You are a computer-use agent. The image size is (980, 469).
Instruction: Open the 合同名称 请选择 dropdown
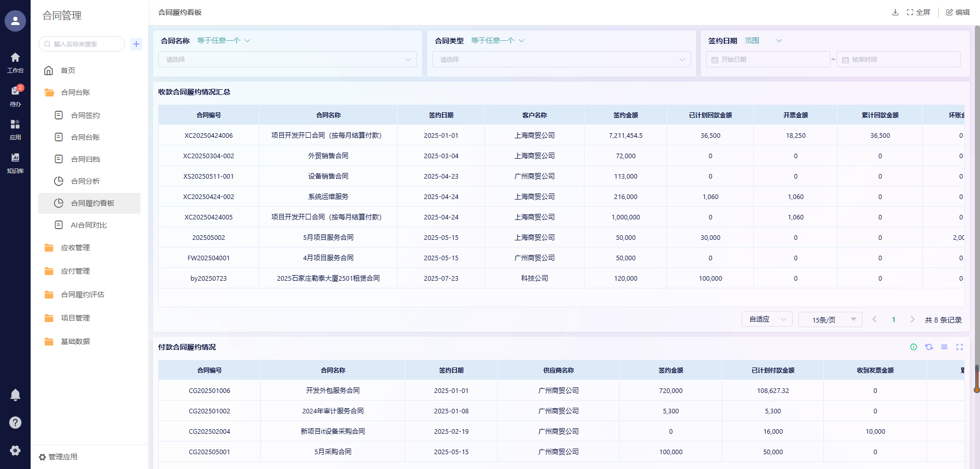point(287,60)
